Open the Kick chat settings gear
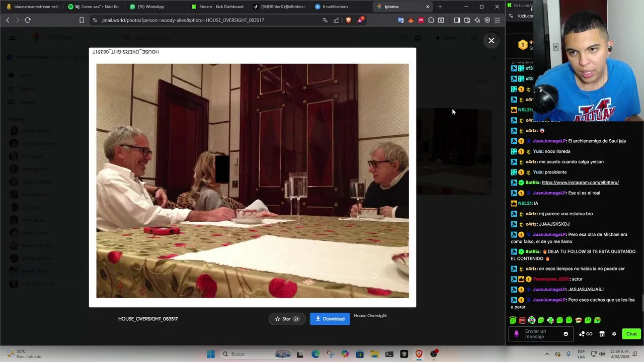Viewport: 644px width, 362px height. pos(614,334)
